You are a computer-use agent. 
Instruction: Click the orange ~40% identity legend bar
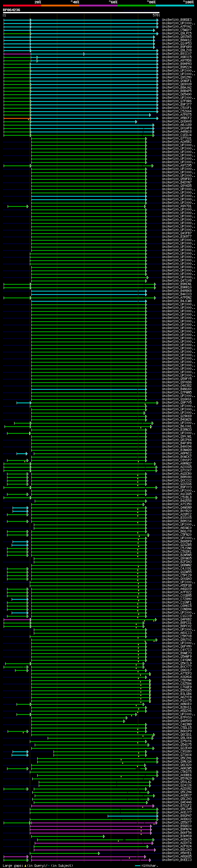[x=60, y=6]
